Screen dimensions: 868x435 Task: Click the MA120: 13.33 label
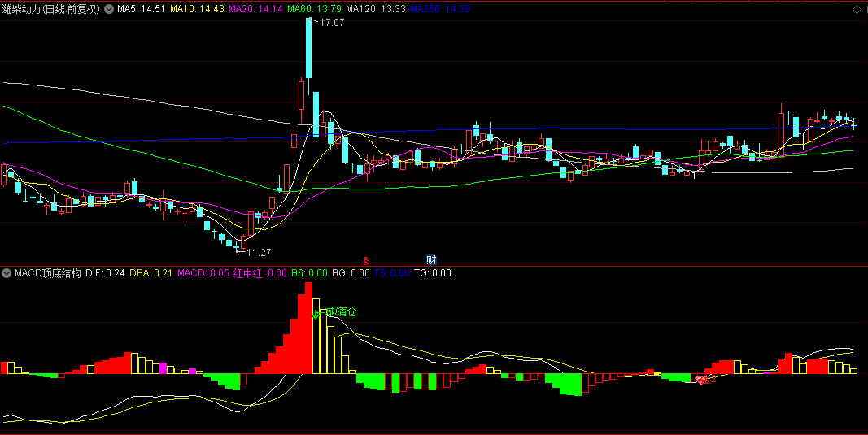376,9
